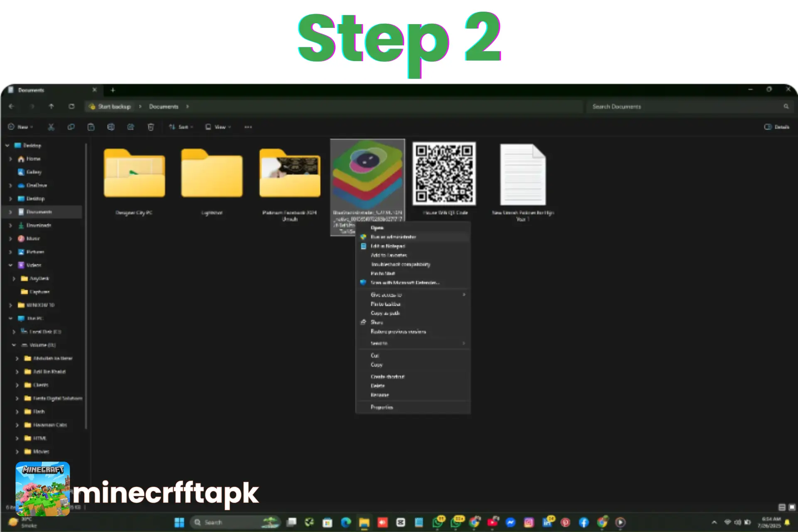Open the Sort dropdown
The height and width of the screenshot is (532, 798).
tap(181, 127)
